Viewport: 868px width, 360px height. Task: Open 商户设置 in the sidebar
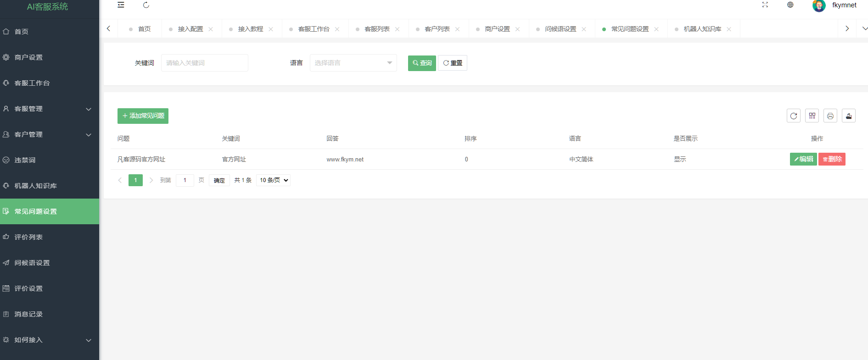pos(50,57)
